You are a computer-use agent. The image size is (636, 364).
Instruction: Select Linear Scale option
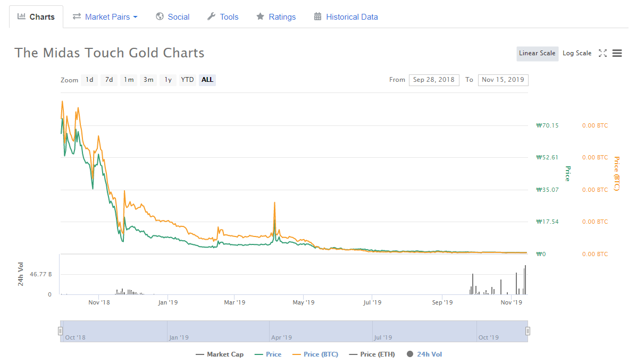[x=537, y=53]
